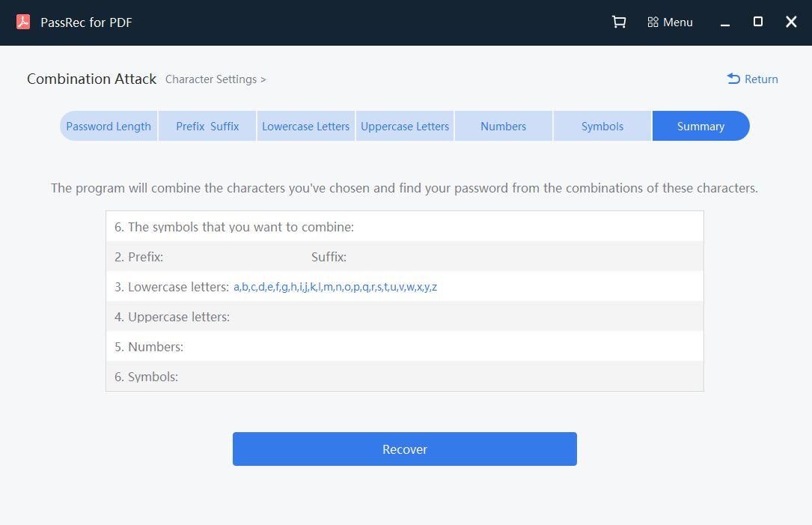Switch to the Prefix Suffix step

pyautogui.click(x=207, y=126)
